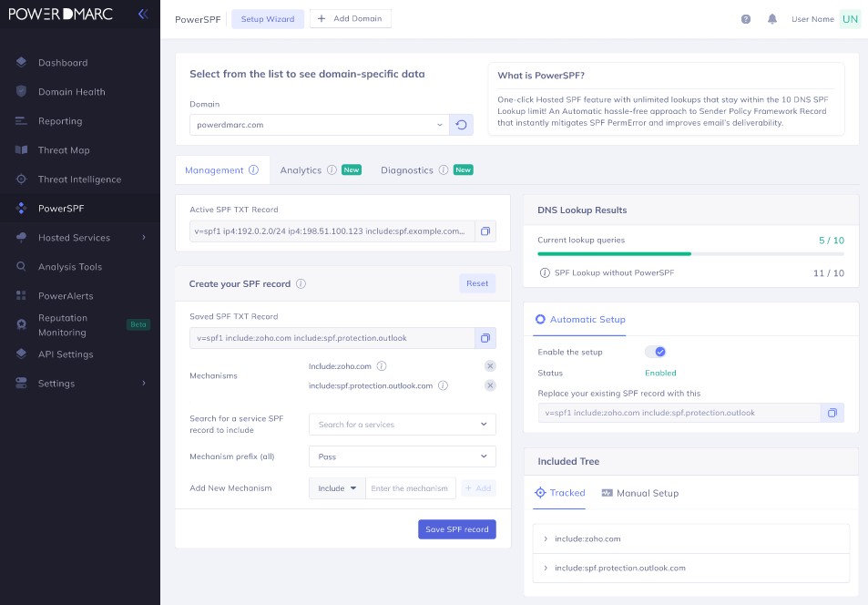Open the UN user avatar menu
This screenshot has height=605, width=868.
click(x=850, y=19)
